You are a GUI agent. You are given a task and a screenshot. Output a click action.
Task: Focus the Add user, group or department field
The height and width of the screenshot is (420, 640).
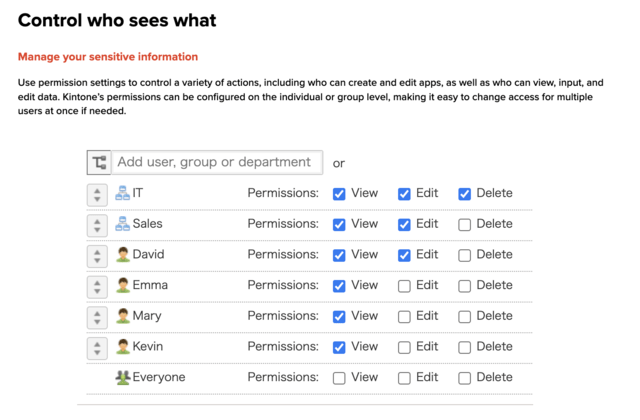(217, 162)
